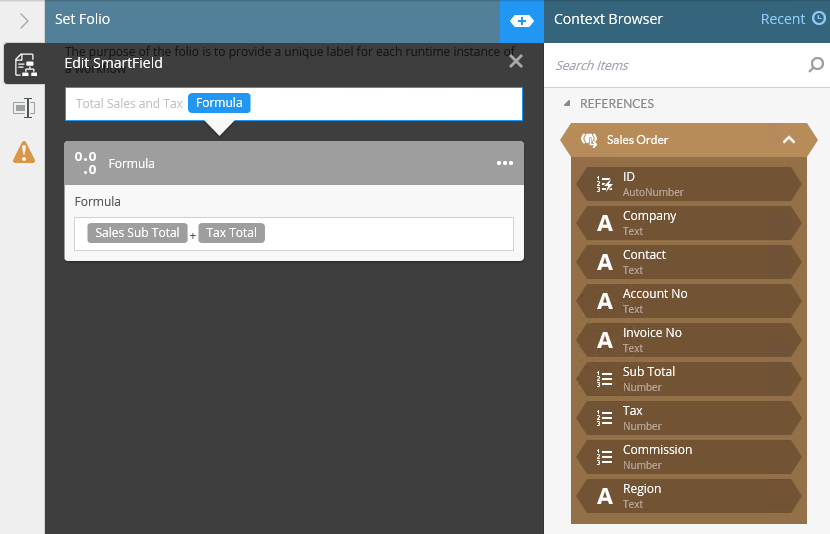Screen dimensions: 830x534
Task: Open the Formula options ellipsis menu
Action: tap(504, 163)
